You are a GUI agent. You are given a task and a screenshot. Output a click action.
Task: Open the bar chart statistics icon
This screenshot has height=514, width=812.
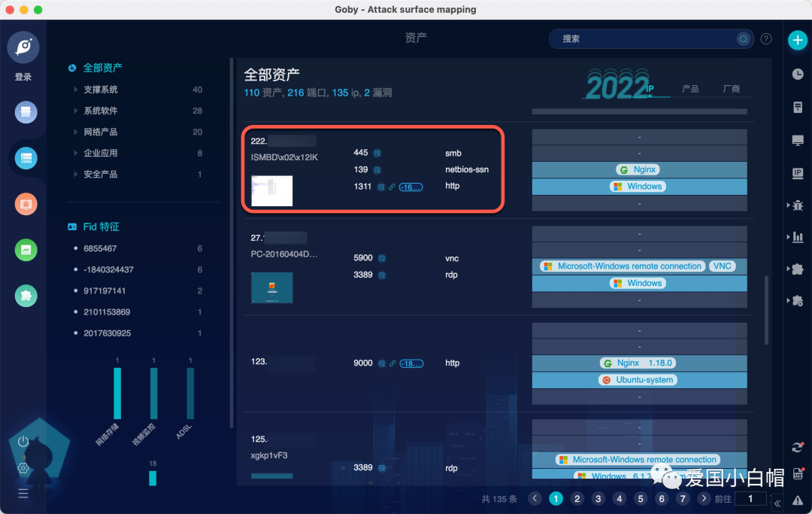(798, 237)
